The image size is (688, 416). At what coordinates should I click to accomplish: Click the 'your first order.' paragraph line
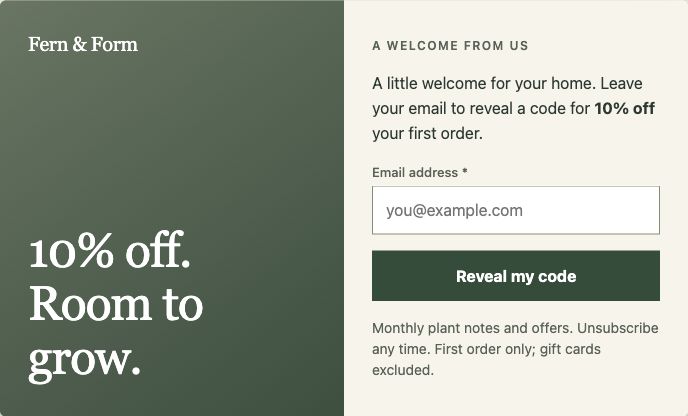(x=427, y=133)
